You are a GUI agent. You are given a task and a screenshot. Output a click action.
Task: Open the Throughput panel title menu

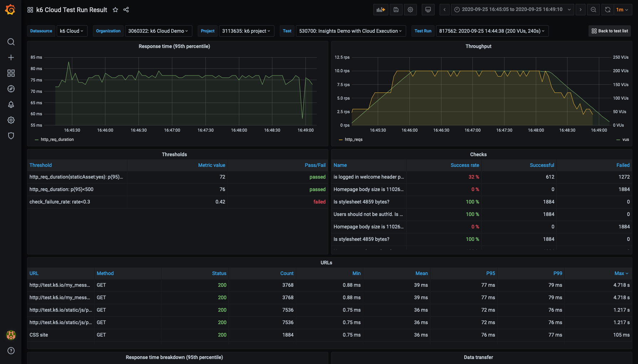tap(478, 46)
